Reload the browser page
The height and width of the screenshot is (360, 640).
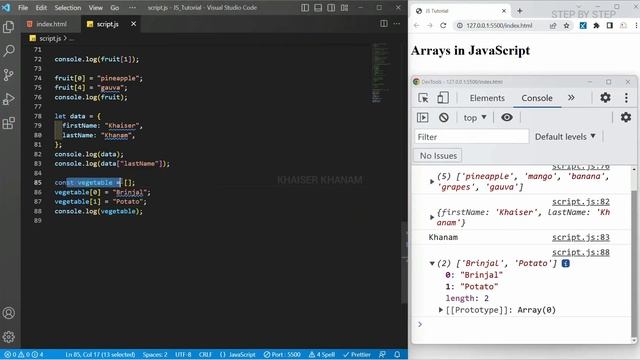pyautogui.click(x=443, y=25)
